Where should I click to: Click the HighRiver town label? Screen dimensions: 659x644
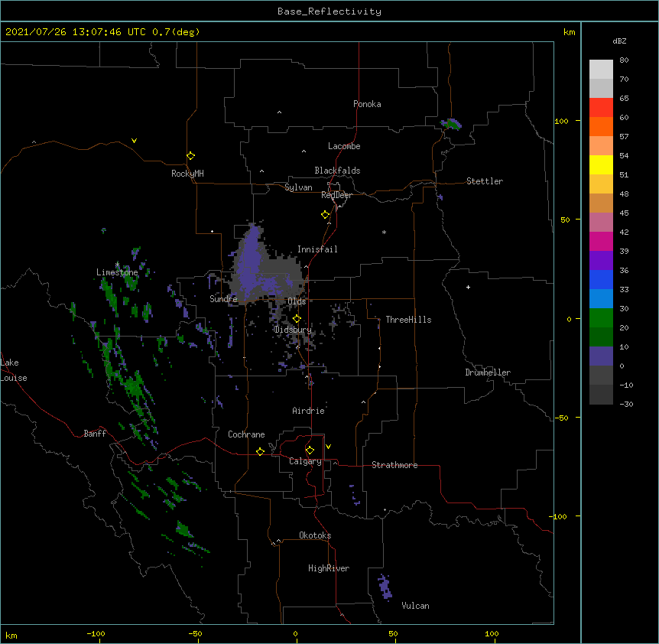click(x=328, y=568)
